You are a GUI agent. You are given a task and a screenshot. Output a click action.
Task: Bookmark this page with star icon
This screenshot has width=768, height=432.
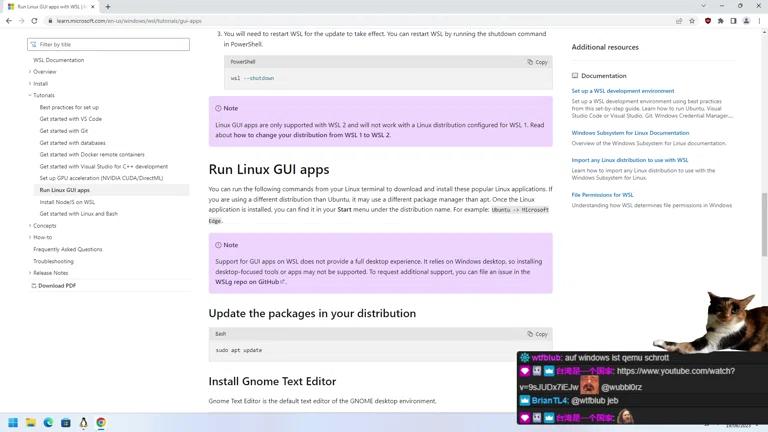(x=692, y=21)
